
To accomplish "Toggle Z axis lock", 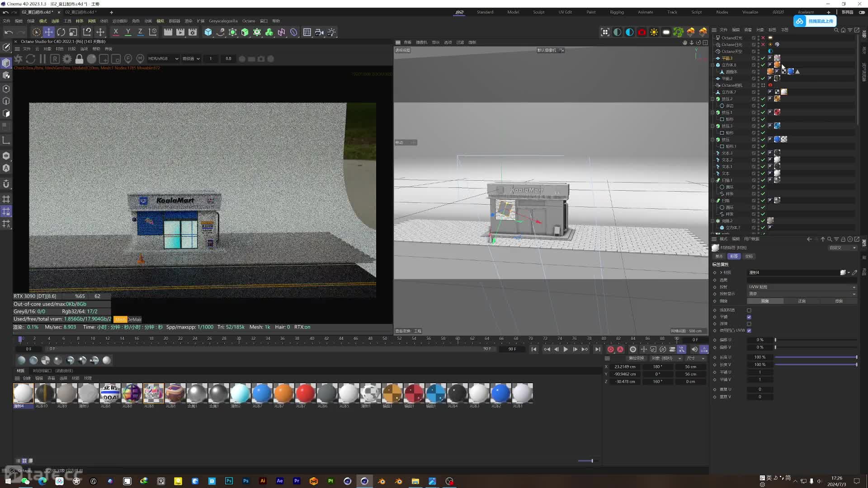I will pyautogui.click(x=140, y=32).
